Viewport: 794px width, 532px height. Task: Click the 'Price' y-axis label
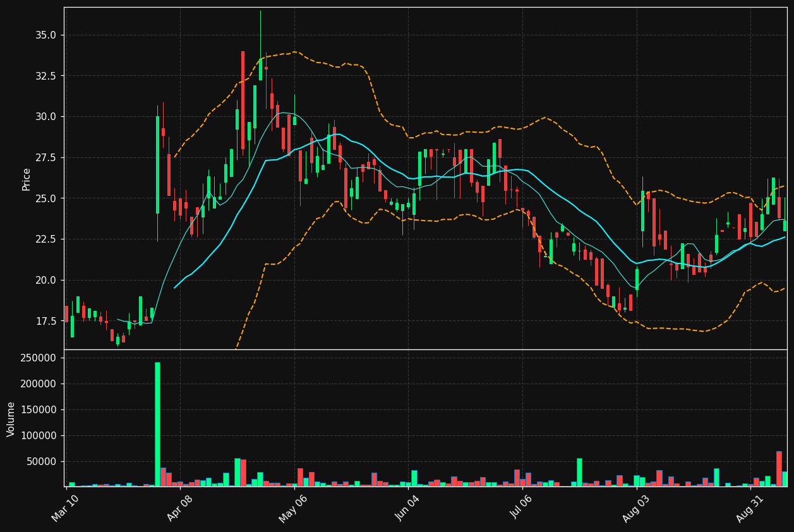pyautogui.click(x=27, y=179)
